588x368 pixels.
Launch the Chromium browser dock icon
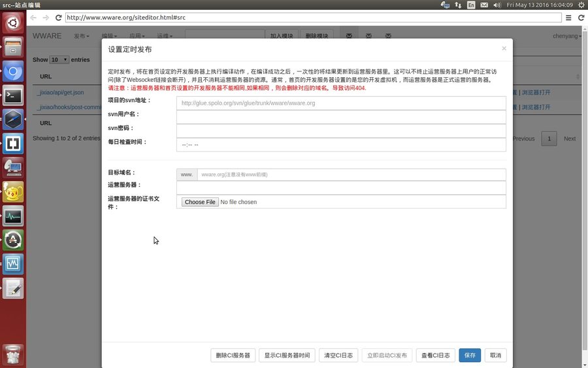[13, 71]
